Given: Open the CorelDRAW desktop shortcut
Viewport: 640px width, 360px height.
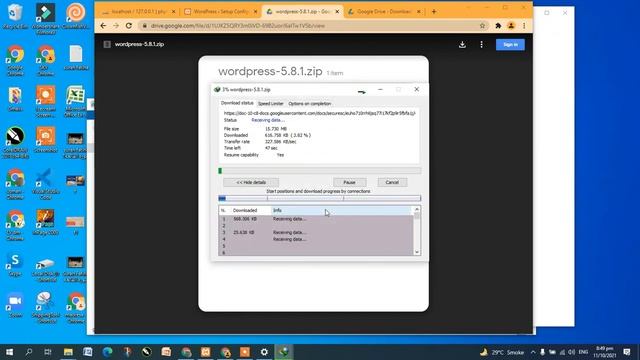Looking at the screenshot, I should tap(15, 142).
